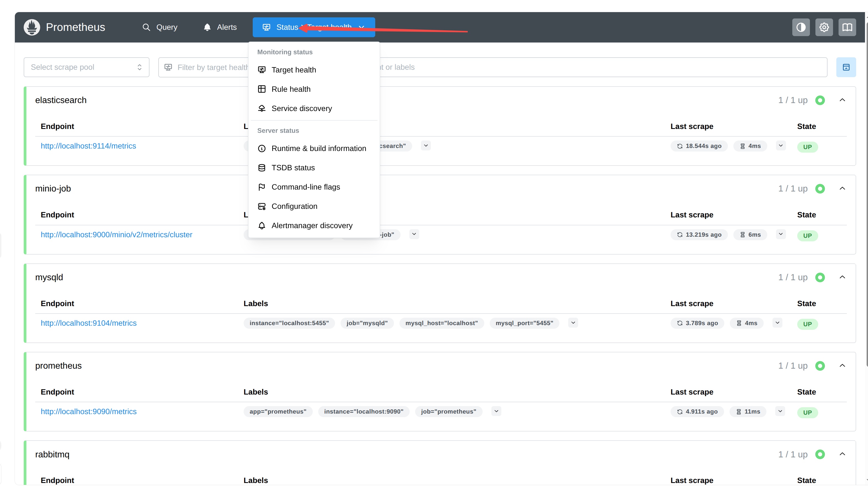Viewport: 868px width, 494px height.
Task: Click the Prometheus flame logo
Action: (32, 27)
